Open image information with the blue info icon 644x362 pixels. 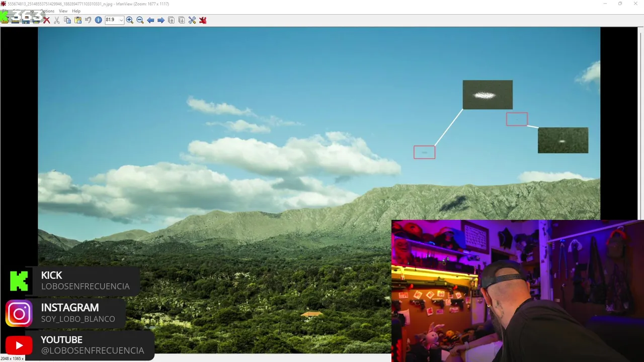[99, 20]
